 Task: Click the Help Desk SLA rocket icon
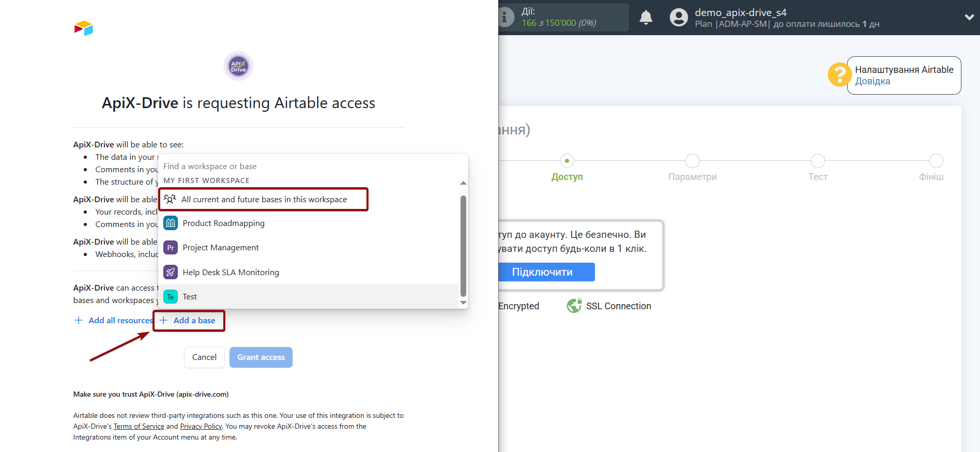[x=171, y=272]
